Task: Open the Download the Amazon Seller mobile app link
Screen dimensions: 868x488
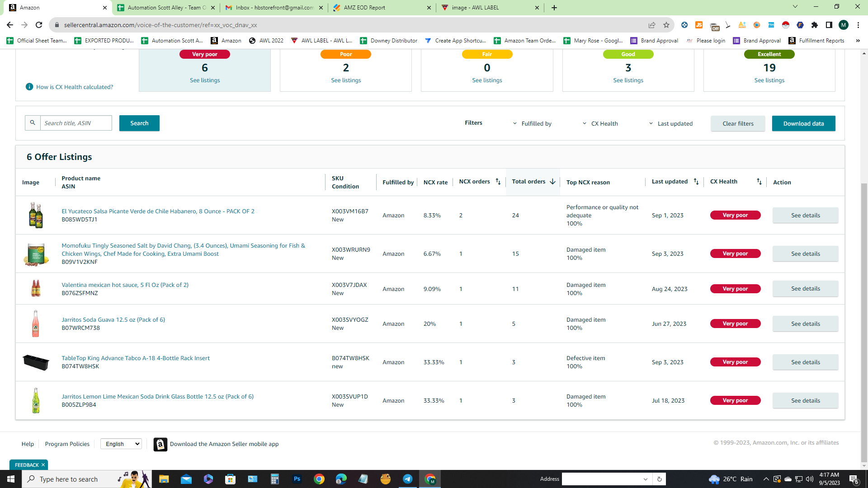Action: [x=224, y=444]
